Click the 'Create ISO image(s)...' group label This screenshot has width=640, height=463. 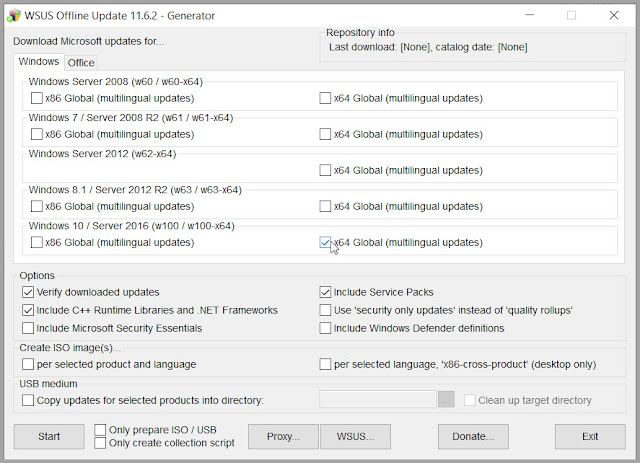[x=70, y=348]
